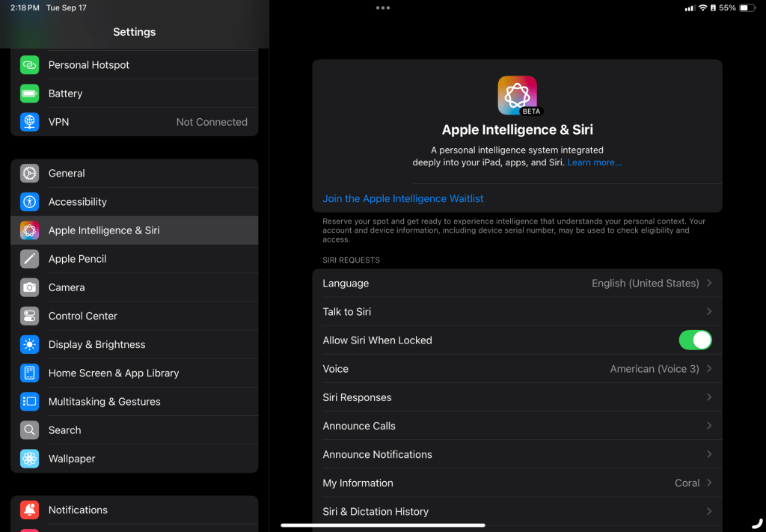The height and width of the screenshot is (532, 766).
Task: Tap the Personal Hotspot icon
Action: [x=29, y=65]
